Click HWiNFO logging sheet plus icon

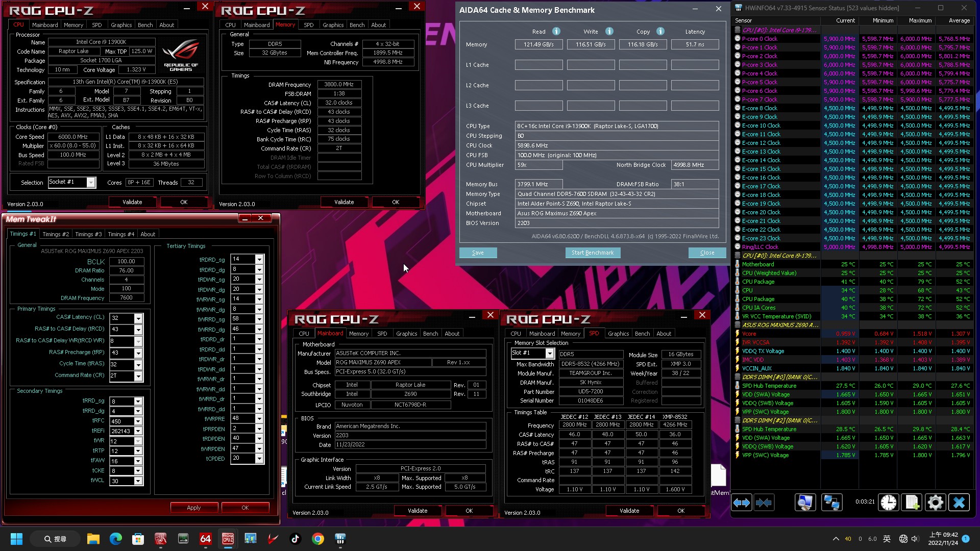pos(912,503)
